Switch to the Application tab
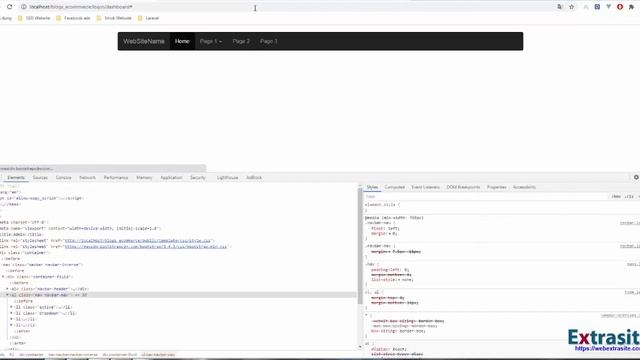This screenshot has height=360, width=640. point(171,178)
